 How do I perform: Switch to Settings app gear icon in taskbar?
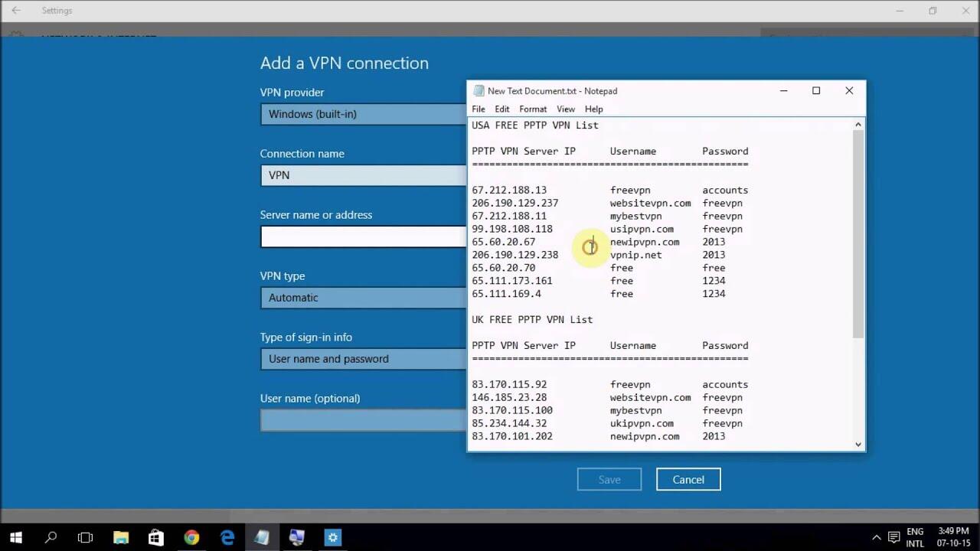pos(332,537)
